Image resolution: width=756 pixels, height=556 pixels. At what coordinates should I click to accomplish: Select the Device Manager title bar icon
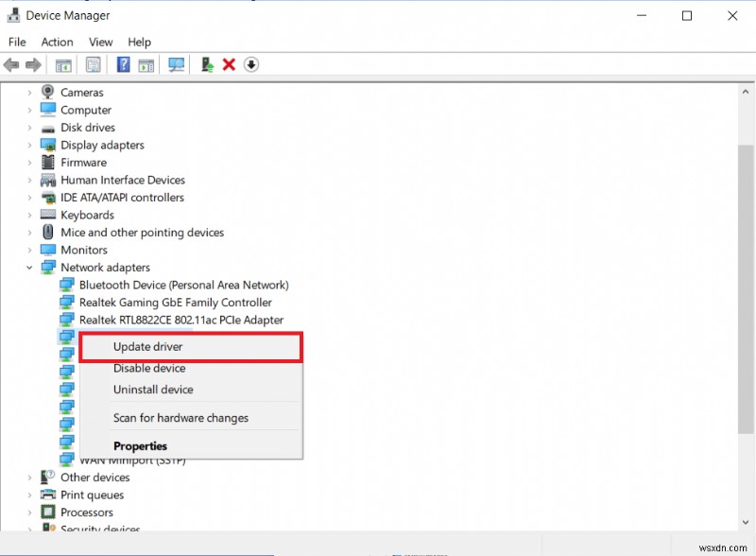12,15
